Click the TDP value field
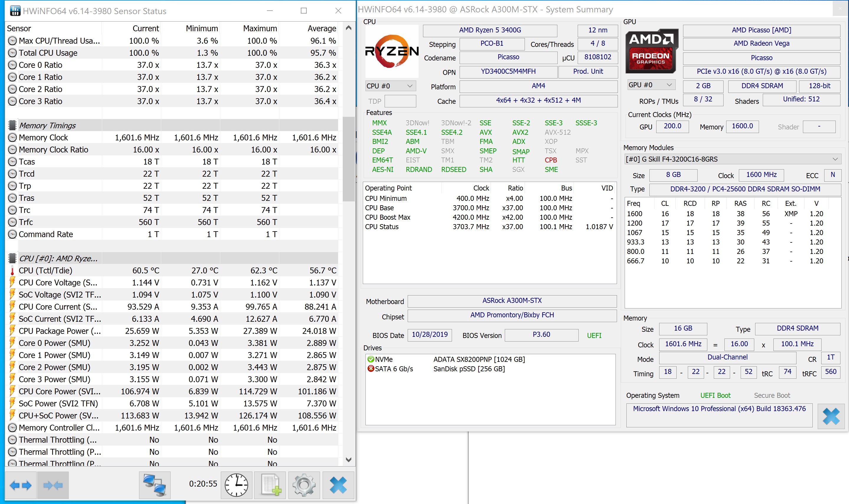The width and height of the screenshot is (849, 504). pyautogui.click(x=400, y=101)
